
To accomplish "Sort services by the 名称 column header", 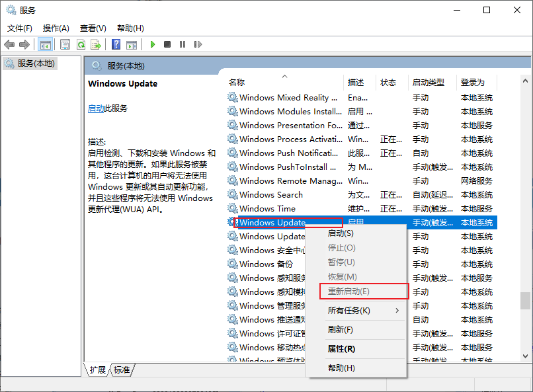I will pos(238,82).
